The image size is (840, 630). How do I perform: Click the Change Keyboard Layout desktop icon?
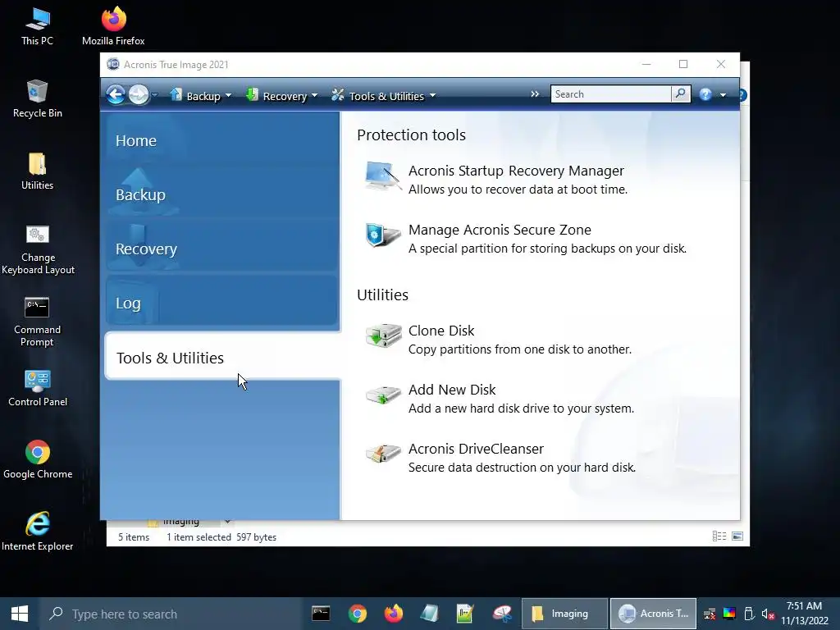(x=38, y=249)
